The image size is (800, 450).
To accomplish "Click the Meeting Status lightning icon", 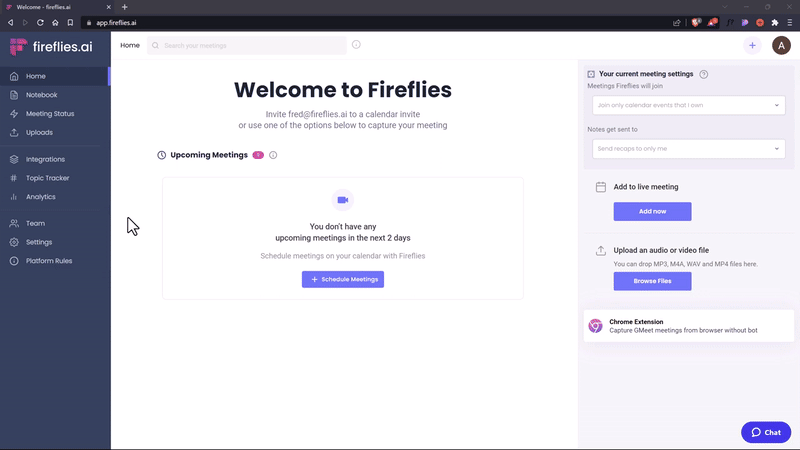I will click(14, 114).
